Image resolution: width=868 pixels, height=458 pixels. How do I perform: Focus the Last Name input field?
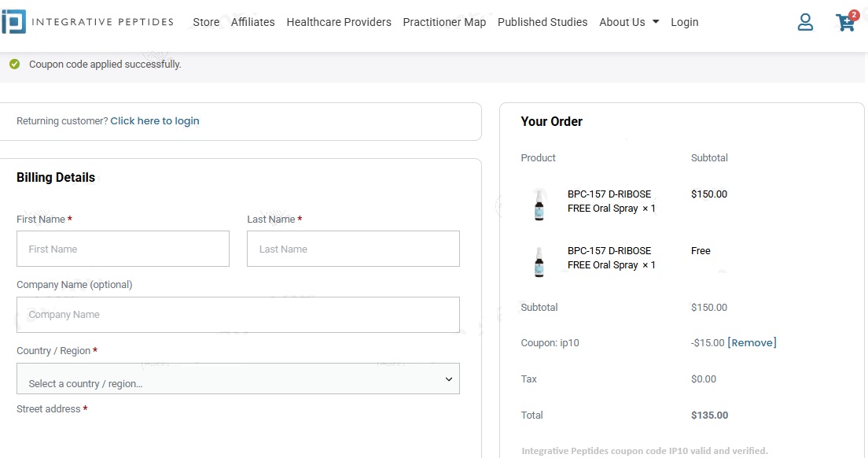pyautogui.click(x=353, y=249)
